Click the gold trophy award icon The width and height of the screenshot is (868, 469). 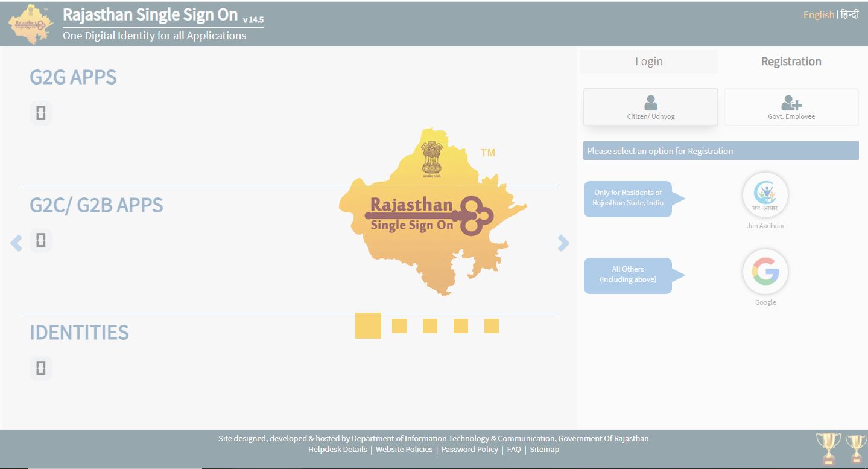tap(828, 448)
